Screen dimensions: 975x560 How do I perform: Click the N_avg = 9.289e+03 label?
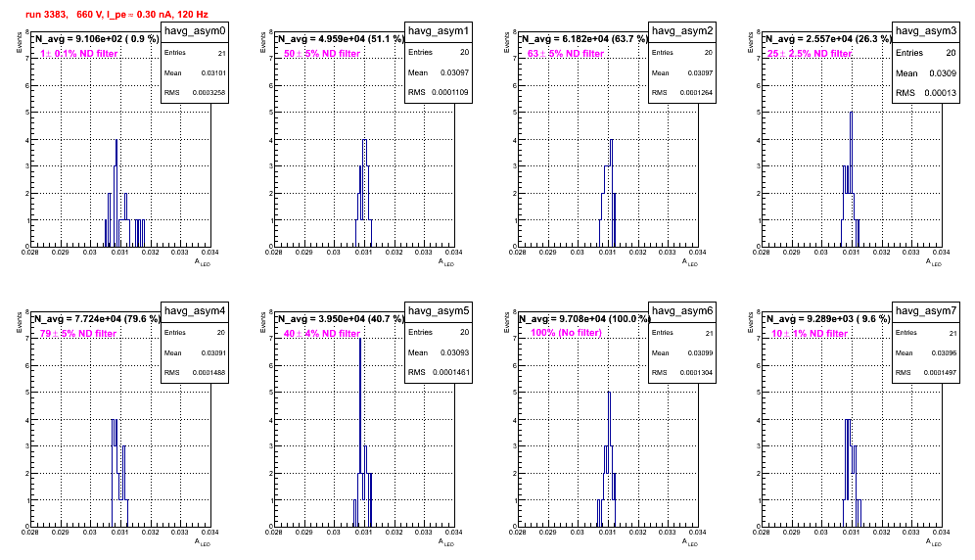tap(828, 318)
